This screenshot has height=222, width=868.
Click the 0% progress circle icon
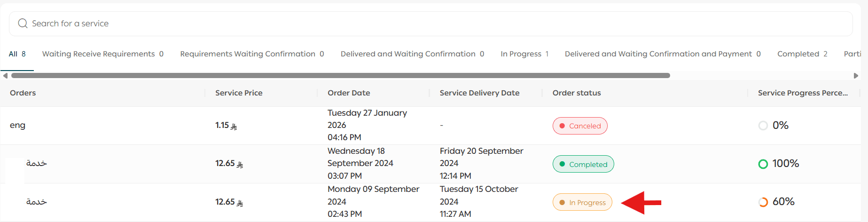click(x=763, y=126)
